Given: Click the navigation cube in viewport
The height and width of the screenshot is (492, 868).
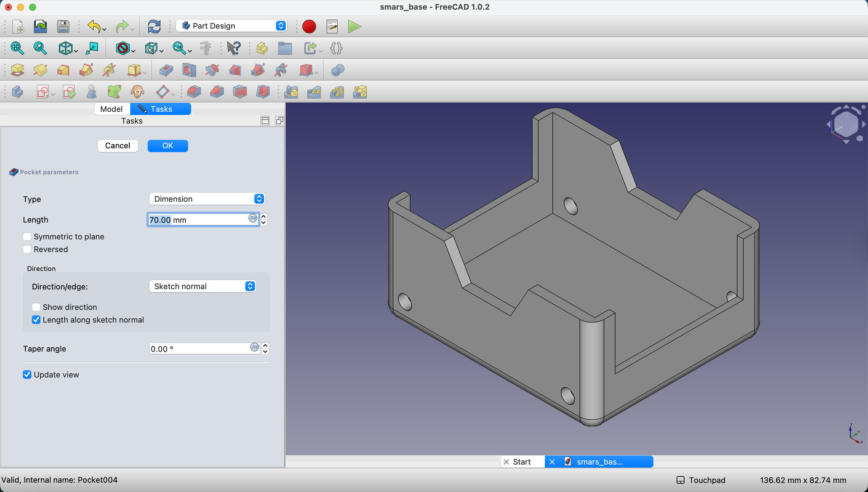Looking at the screenshot, I should coord(846,124).
